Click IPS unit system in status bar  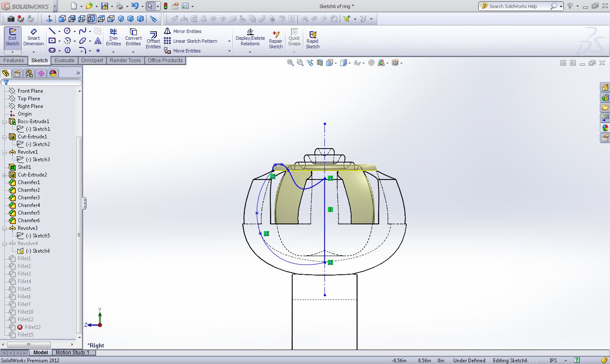(553, 360)
